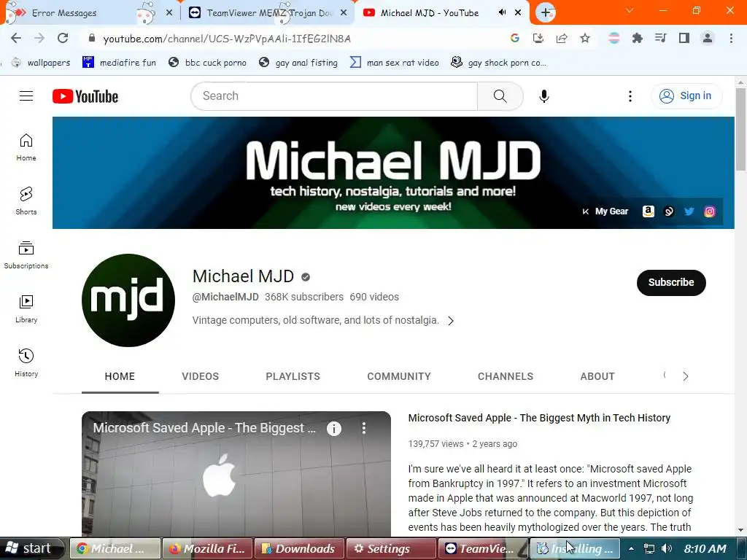747x560 pixels.
Task: Open the Settings taskbar window
Action: [x=391, y=548]
